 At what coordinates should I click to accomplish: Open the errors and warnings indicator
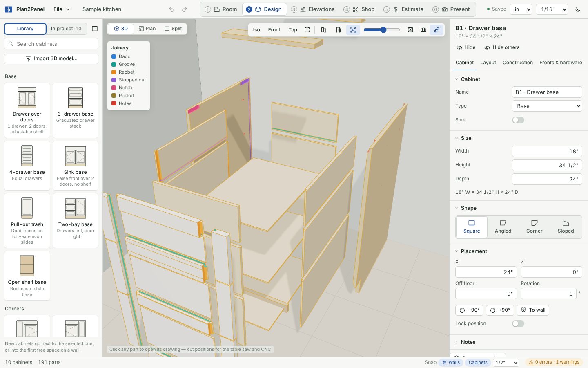(x=554, y=362)
